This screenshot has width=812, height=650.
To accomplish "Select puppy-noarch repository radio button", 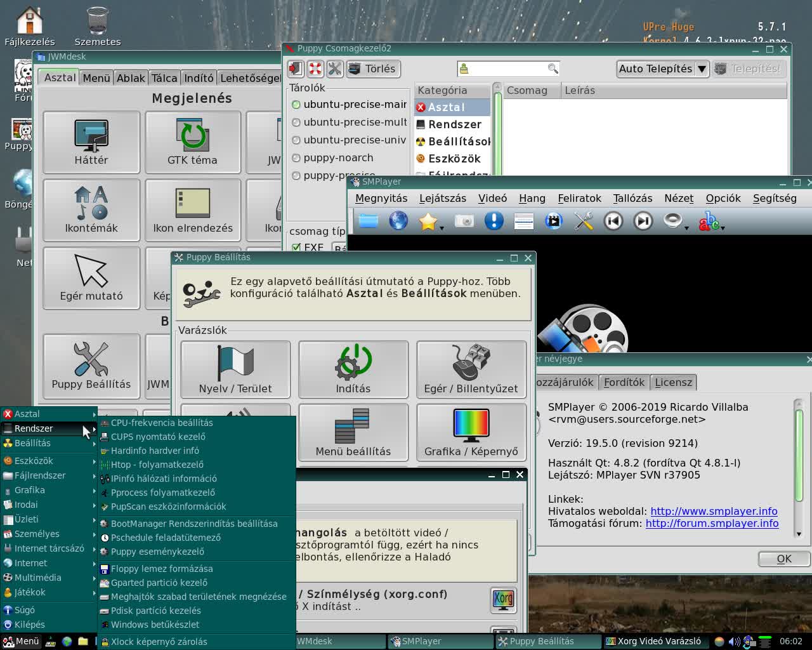I will click(296, 158).
